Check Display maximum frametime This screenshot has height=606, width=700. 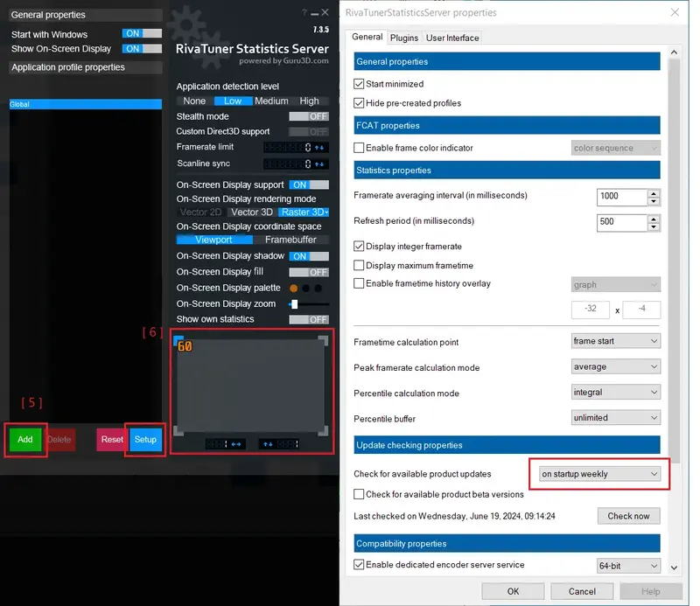pos(359,266)
